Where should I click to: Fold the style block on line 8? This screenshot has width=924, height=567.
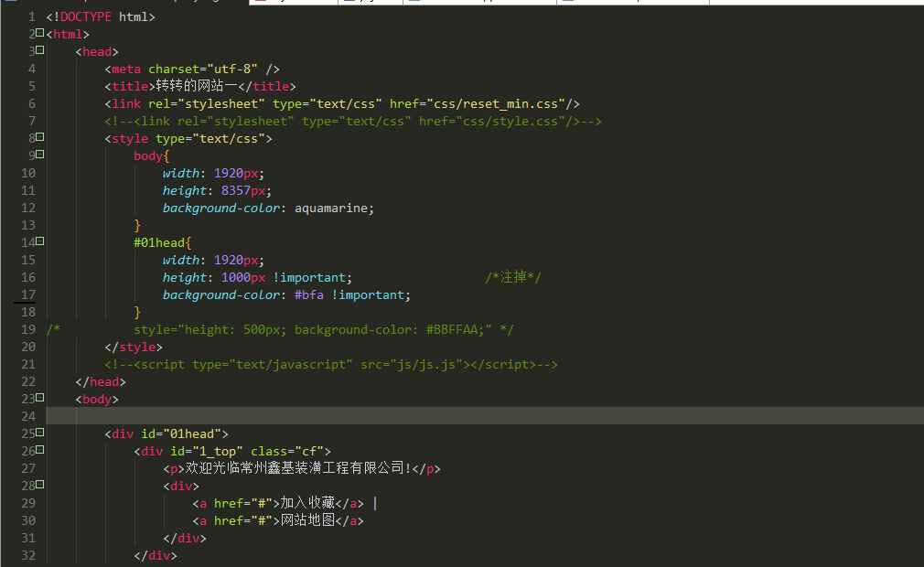pyautogui.click(x=39, y=136)
